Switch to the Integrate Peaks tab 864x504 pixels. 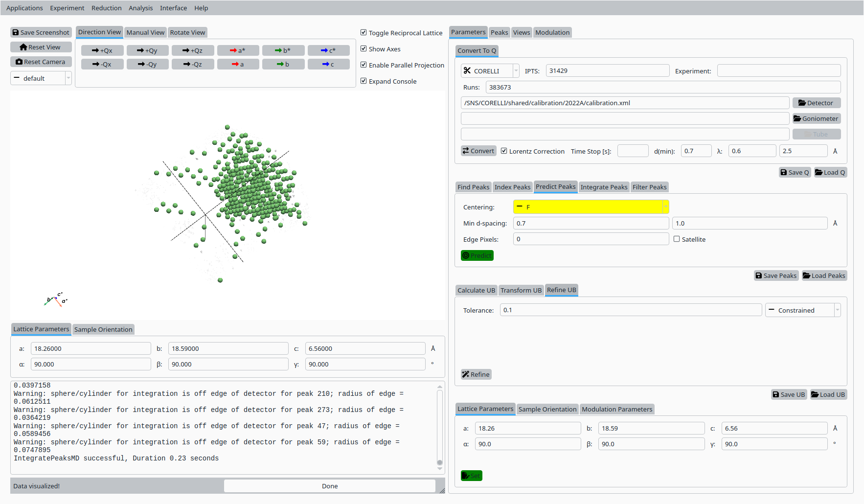click(604, 187)
